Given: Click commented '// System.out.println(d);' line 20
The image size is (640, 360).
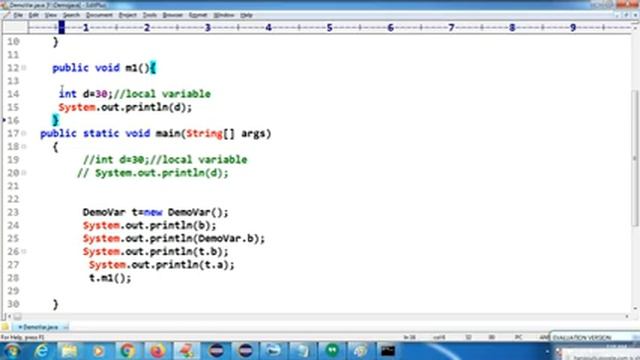Looking at the screenshot, I should [x=153, y=173].
